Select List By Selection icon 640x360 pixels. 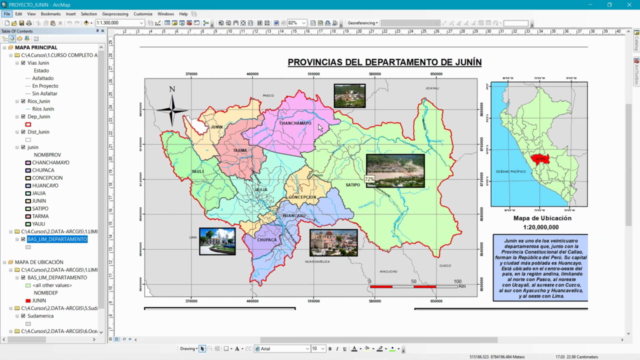(x=27, y=39)
